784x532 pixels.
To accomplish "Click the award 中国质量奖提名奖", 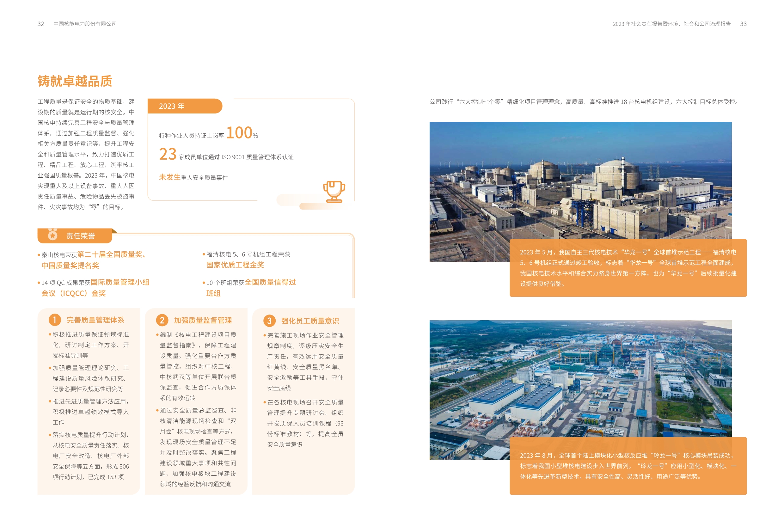I will (x=70, y=266).
